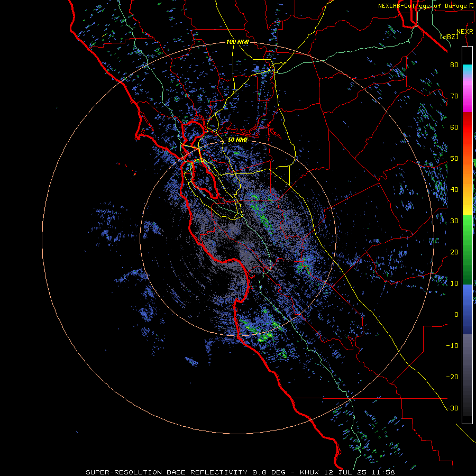476x476 pixels.
Task: Click the cyan segment at the color bar top
Action: coord(467,70)
